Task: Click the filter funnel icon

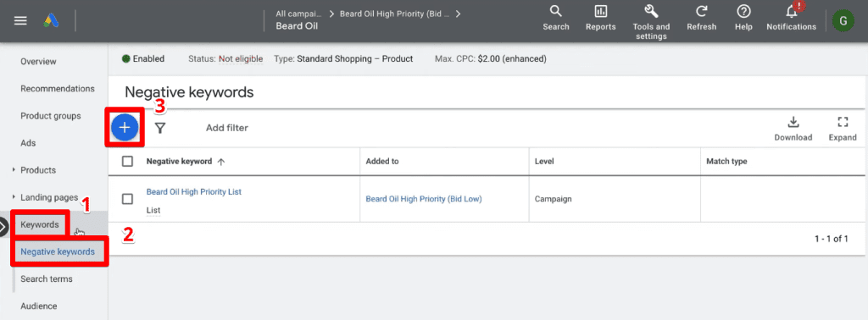Action: tap(160, 128)
